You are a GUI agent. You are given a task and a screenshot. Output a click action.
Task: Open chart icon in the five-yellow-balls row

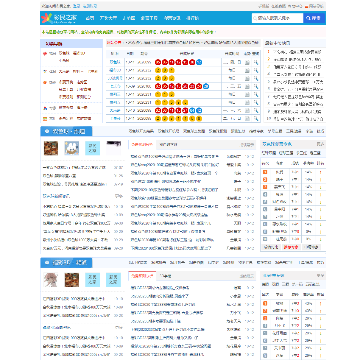click(x=247, y=102)
